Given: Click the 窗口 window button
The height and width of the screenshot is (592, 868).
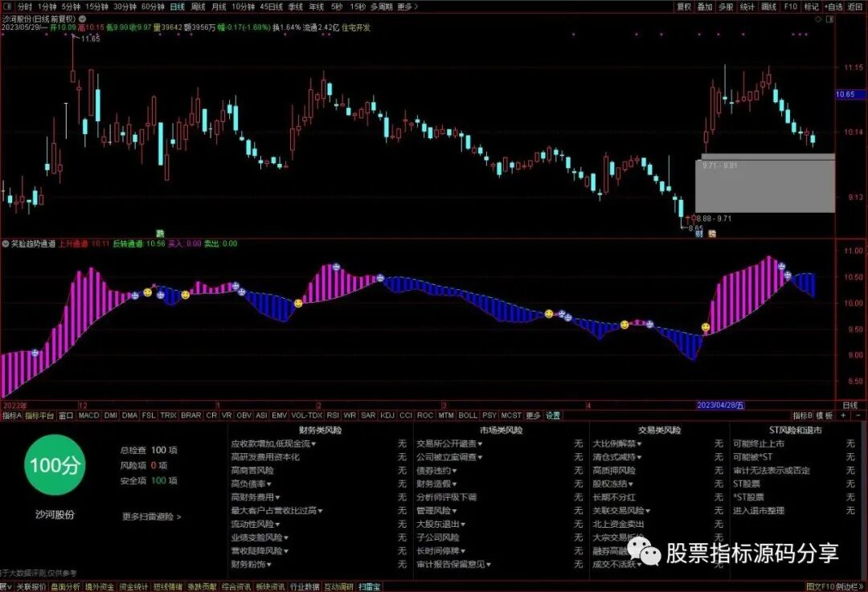Looking at the screenshot, I should click(66, 415).
